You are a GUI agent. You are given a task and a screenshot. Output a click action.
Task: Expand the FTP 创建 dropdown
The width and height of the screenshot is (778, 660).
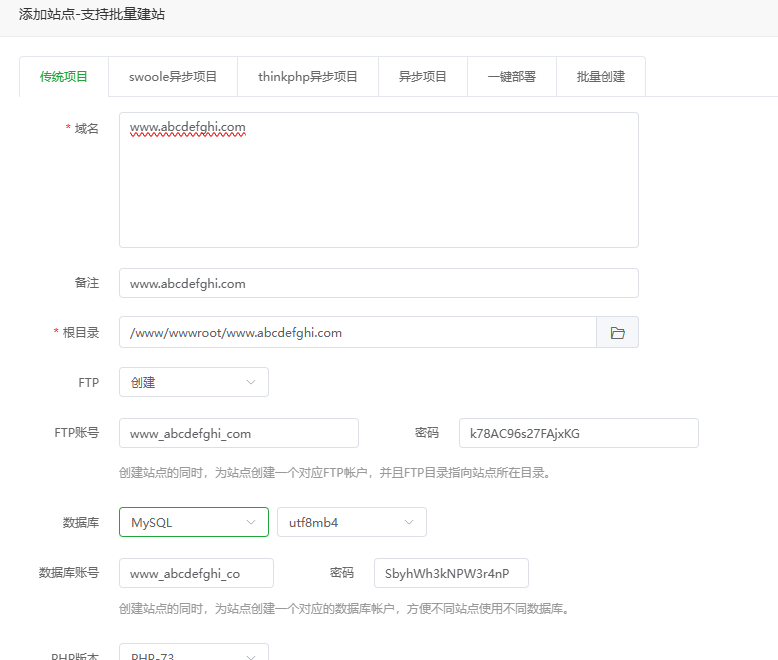[x=194, y=382]
